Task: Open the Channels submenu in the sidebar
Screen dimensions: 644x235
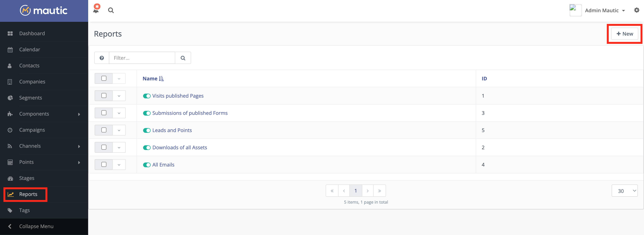Action: tap(30, 146)
